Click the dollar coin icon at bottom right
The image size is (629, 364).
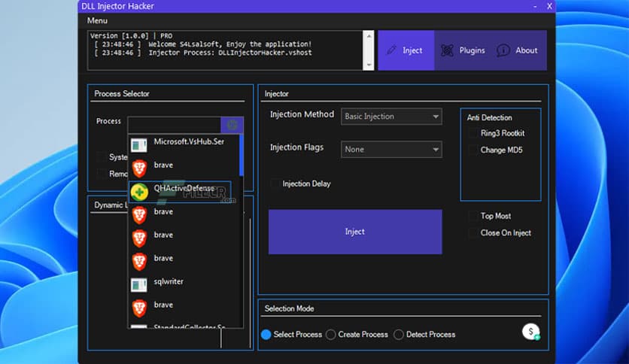[531, 332]
